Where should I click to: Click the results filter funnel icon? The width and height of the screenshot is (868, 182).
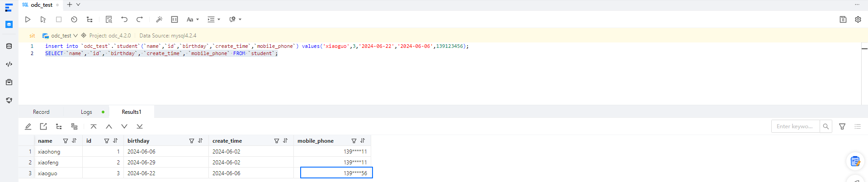(x=842, y=126)
